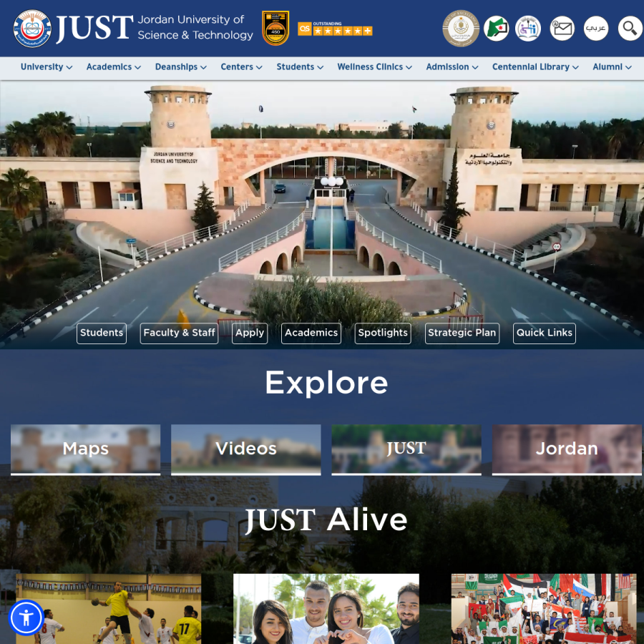
Task: Open the JUST explore tile
Action: pos(406,449)
